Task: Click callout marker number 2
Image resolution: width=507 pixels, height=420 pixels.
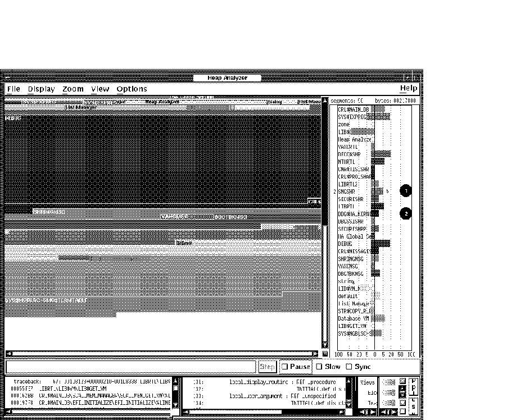Action: [x=406, y=213]
